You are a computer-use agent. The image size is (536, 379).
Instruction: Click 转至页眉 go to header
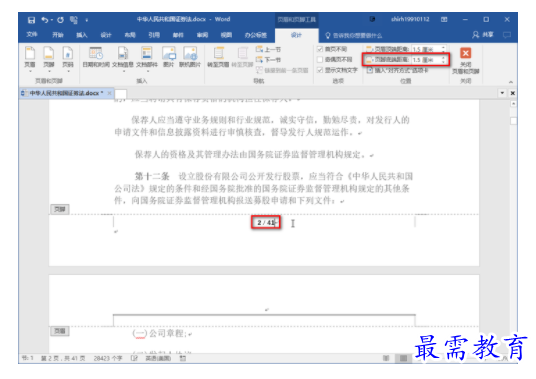[218, 57]
